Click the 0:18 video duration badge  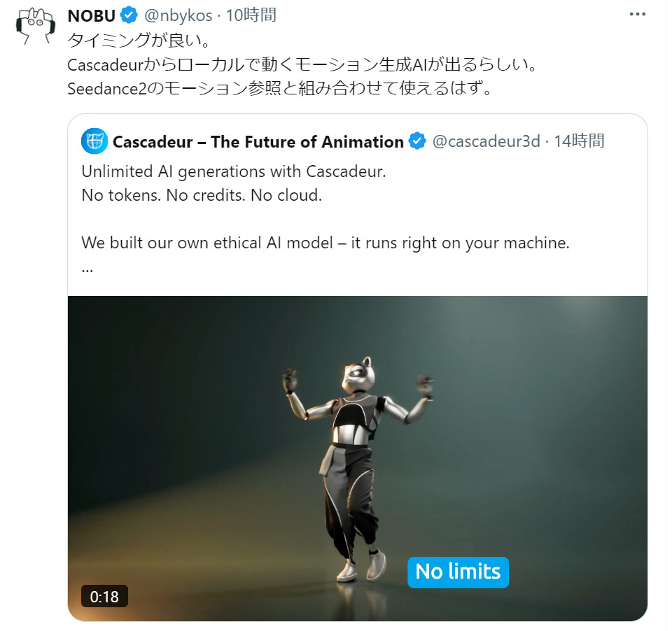[104, 596]
